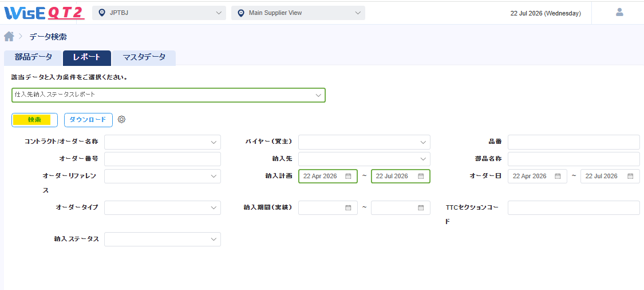The image size is (644, 290).
Task: Open the user profile icon
Action: coord(619,13)
